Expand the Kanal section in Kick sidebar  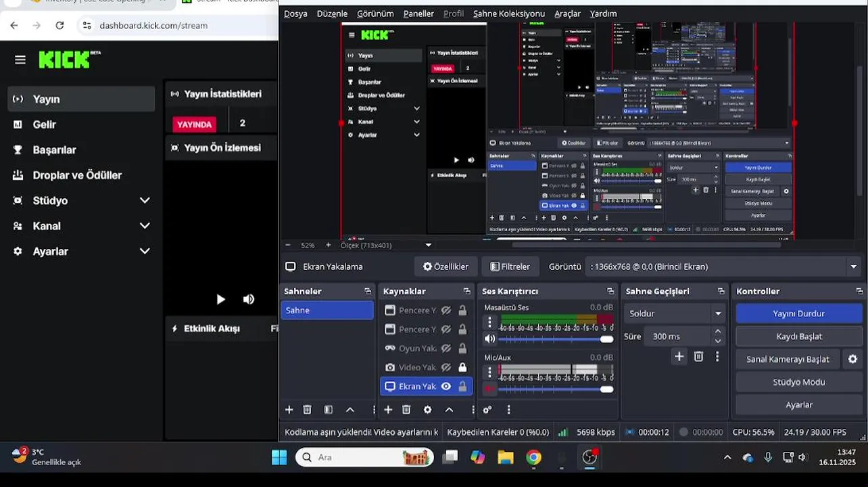(x=144, y=226)
